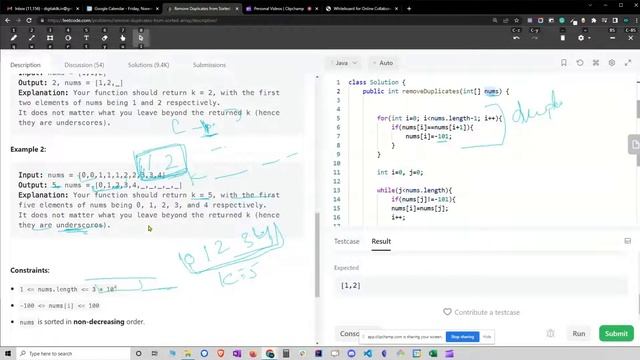This screenshot has height=360, width=640.
Task: Redo the annotation stroke
Action: [x=535, y=38]
